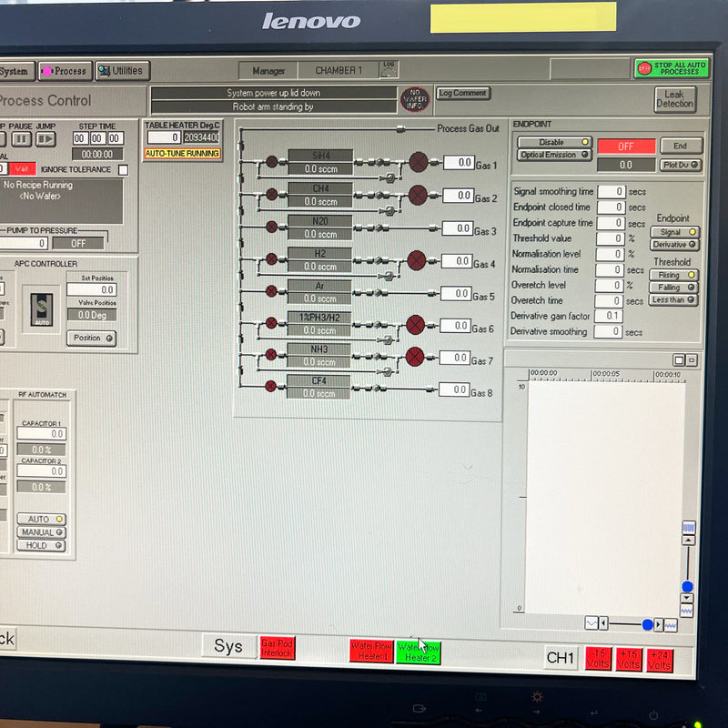Select RF automatch AUTO mode
728x728 pixels.
click(41, 519)
